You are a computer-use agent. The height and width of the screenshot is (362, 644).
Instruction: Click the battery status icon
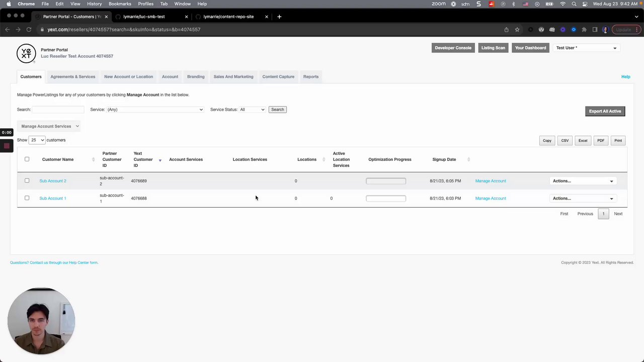click(x=550, y=4)
